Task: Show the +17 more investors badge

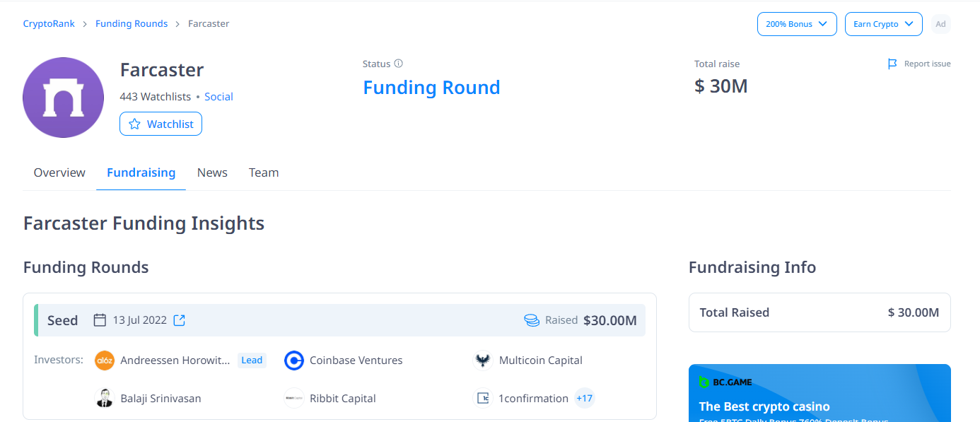Action: point(585,398)
